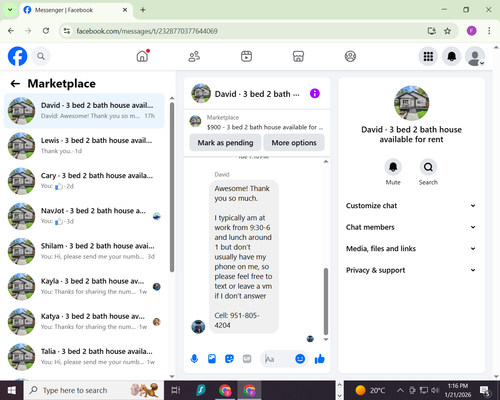Open the Facebook menu grid icon
The width and height of the screenshot is (500, 400).
pos(428,56)
